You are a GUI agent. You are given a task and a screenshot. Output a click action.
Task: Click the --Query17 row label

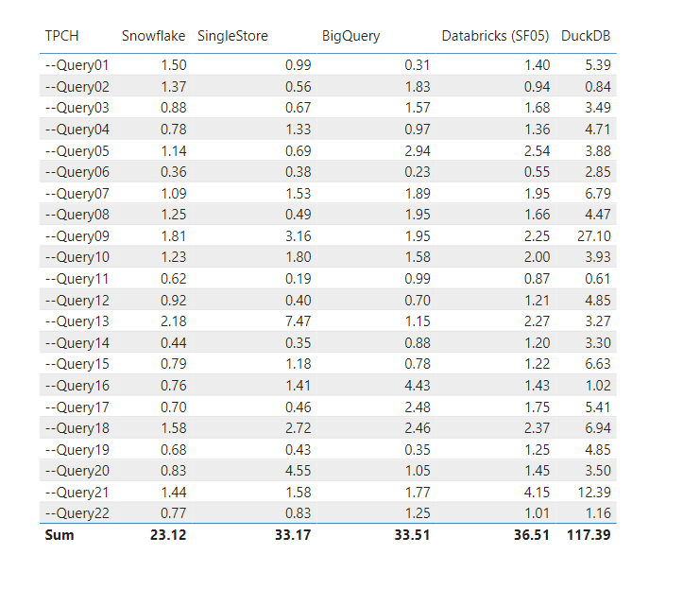click(x=77, y=407)
